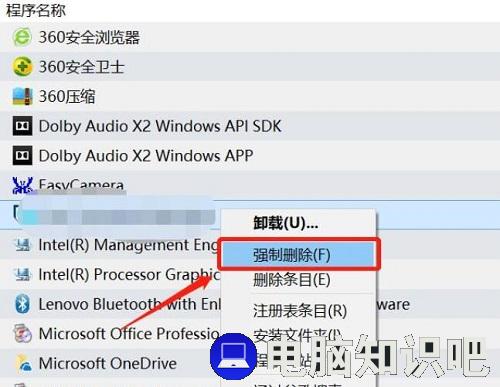Select Lenovo Bluetooth with Enhanced entry text
The height and width of the screenshot is (387, 500).
(x=130, y=304)
